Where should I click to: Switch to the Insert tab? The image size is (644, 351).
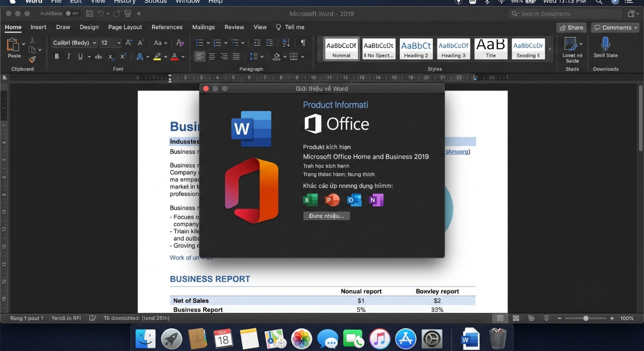[x=38, y=27]
